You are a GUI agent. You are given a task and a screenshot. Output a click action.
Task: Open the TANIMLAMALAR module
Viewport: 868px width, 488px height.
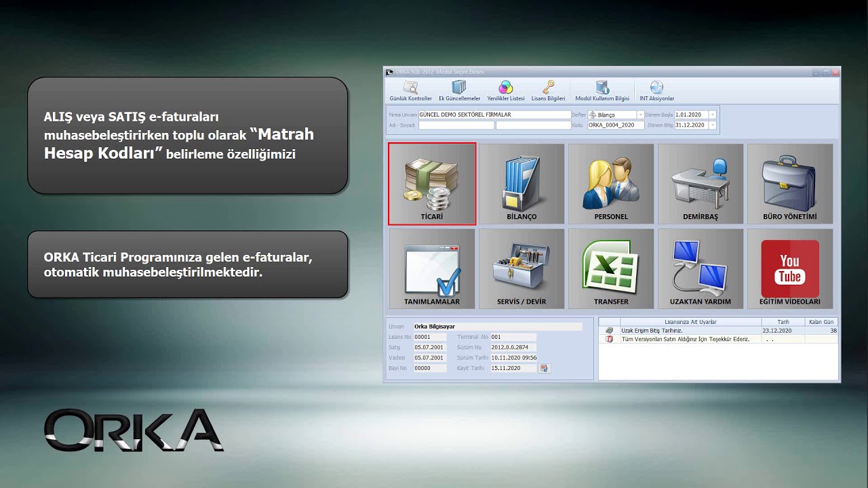[432, 268]
